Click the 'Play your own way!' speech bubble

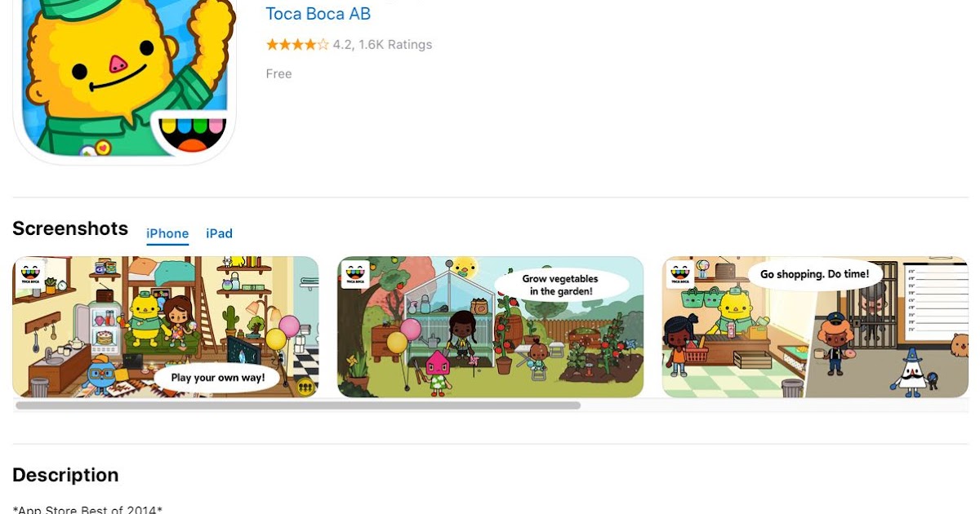(x=218, y=378)
